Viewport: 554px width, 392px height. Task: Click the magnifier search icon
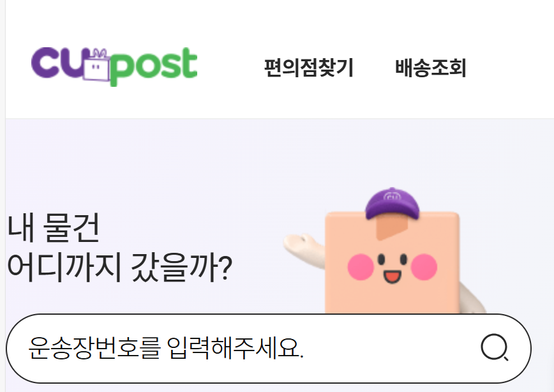[494, 347]
